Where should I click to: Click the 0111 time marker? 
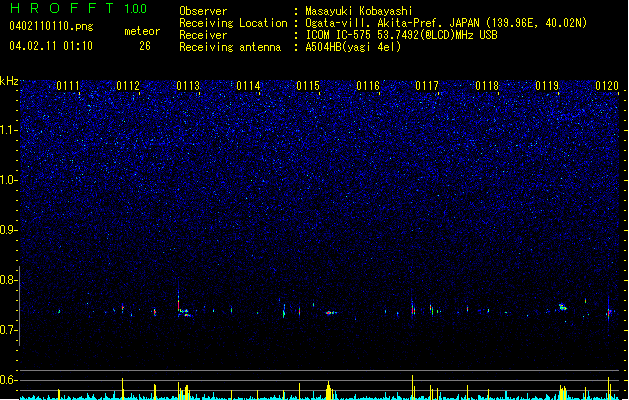68,86
